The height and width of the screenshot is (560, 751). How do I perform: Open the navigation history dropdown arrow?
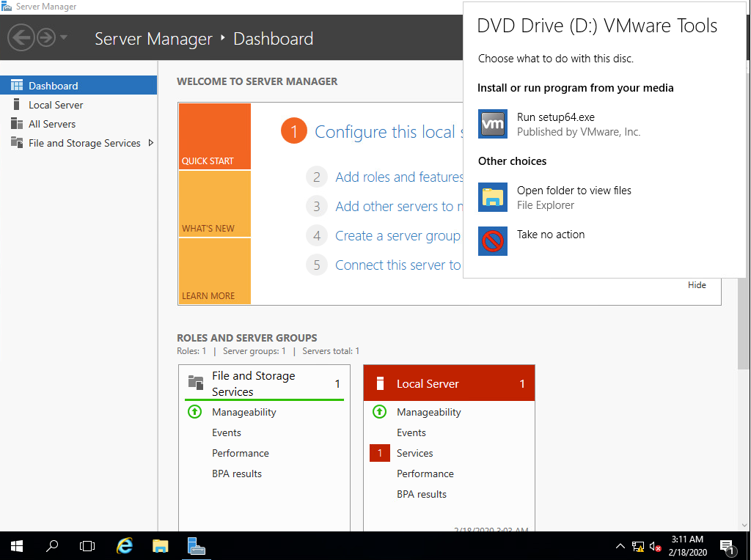pyautogui.click(x=64, y=37)
